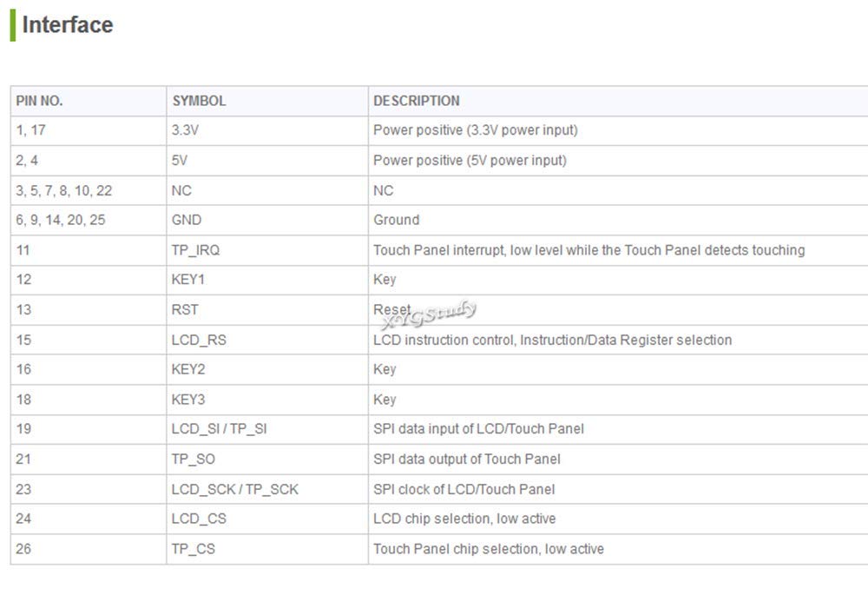Click the KEY2 symbol cell
Image resolution: width=868 pixels, height=602 pixels.
[x=267, y=369]
